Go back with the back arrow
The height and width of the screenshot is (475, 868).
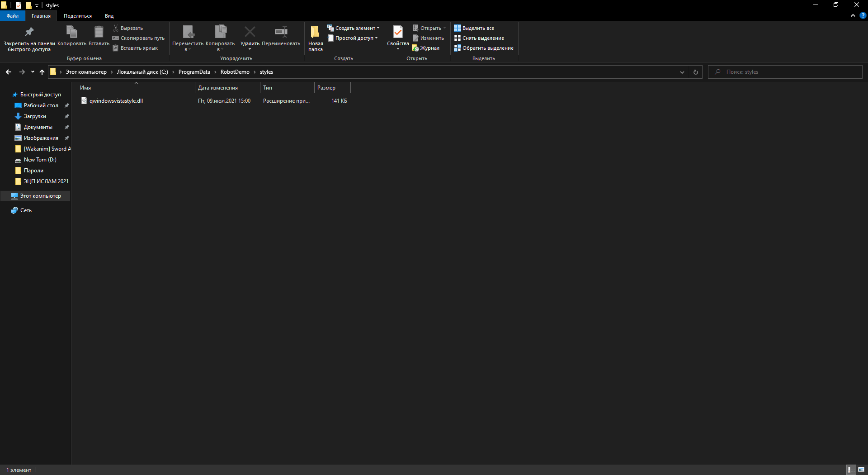pos(9,72)
